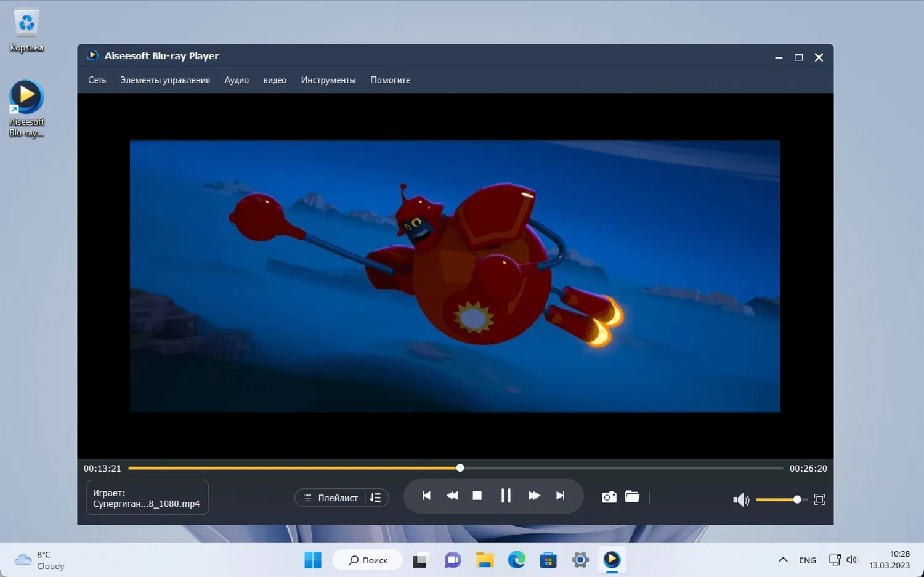Open network settings in the system tray
The height and width of the screenshot is (577, 924).
835,560
